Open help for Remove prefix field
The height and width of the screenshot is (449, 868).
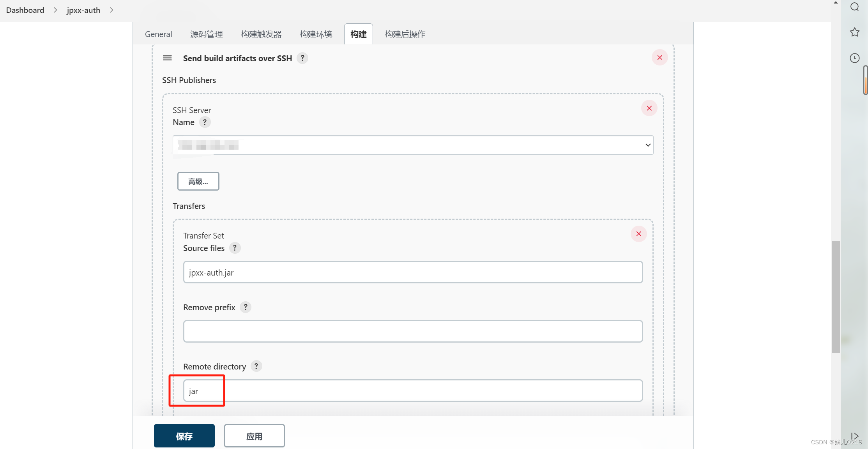click(x=246, y=307)
